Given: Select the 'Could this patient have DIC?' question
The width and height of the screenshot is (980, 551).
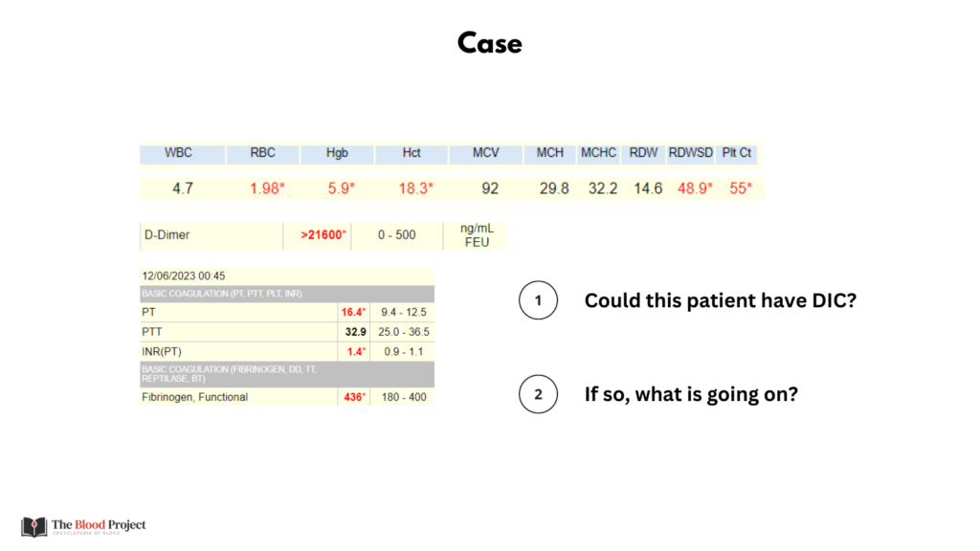Looking at the screenshot, I should pos(720,300).
